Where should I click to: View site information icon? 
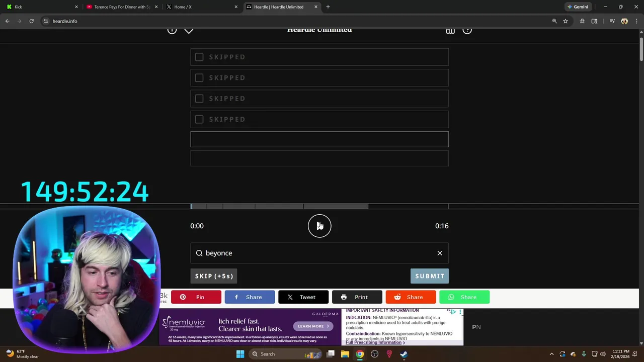[46, 21]
